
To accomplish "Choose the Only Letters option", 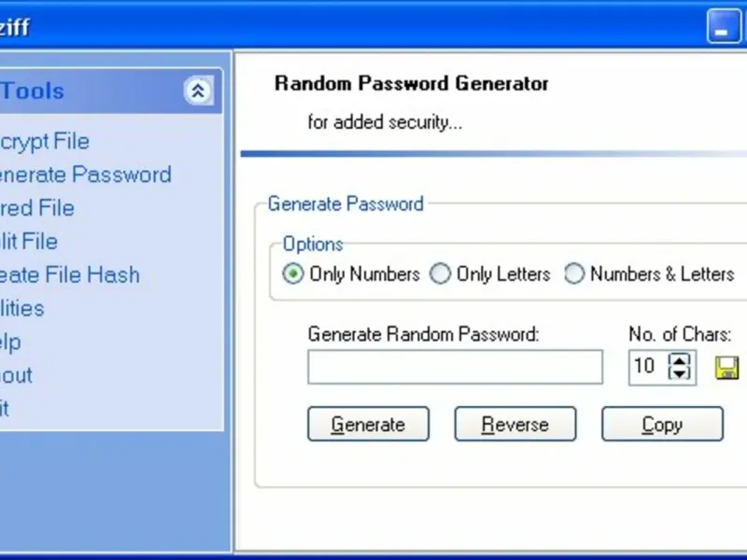I will point(440,274).
